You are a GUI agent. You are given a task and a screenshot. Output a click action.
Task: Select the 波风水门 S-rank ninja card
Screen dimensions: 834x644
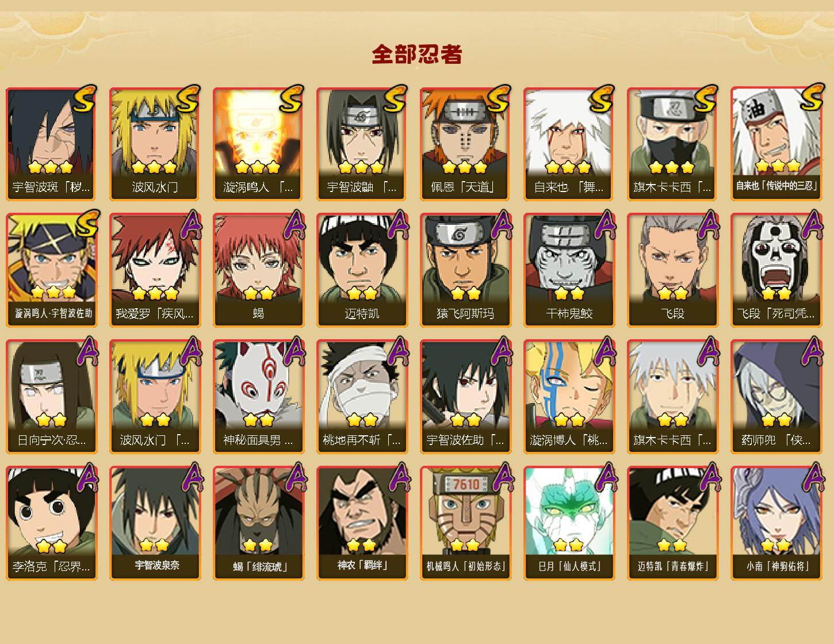click(155, 144)
